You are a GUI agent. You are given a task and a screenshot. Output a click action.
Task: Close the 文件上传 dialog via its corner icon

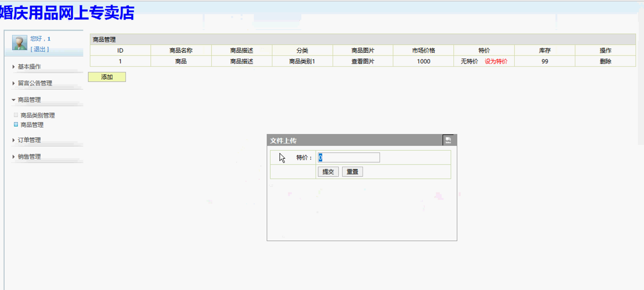coord(448,140)
